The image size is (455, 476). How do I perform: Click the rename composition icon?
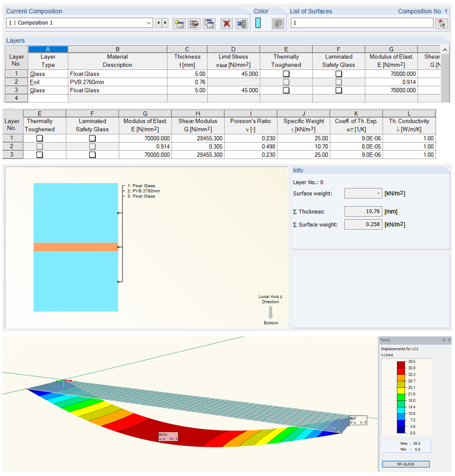pyautogui.click(x=194, y=24)
